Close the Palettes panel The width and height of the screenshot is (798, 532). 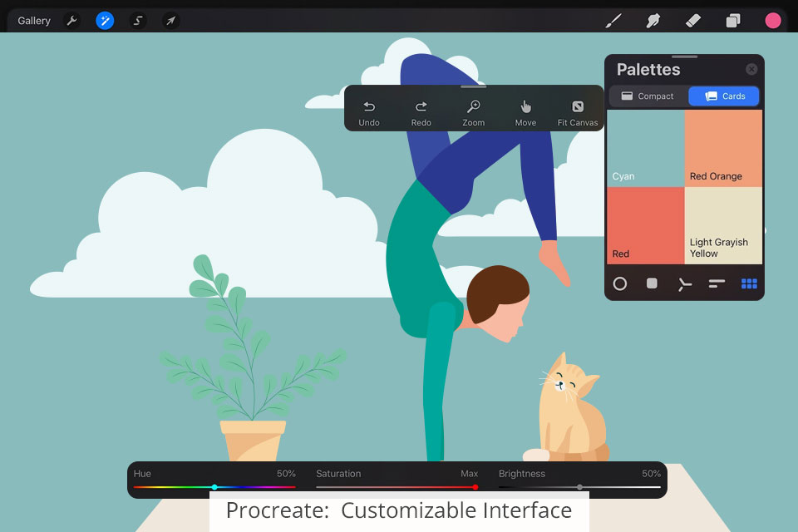(751, 69)
